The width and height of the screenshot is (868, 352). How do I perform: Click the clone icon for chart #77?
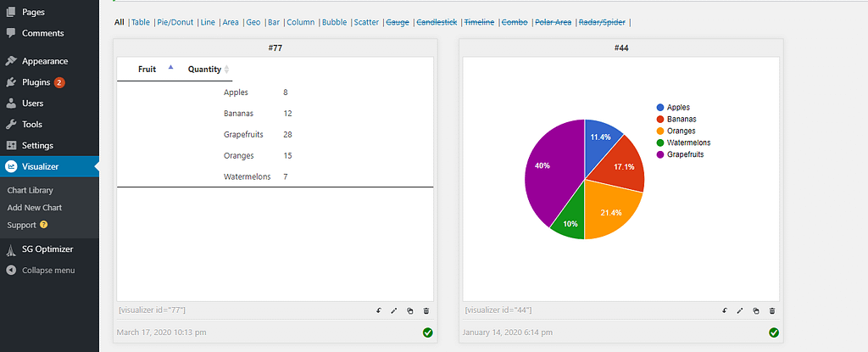pyautogui.click(x=409, y=311)
